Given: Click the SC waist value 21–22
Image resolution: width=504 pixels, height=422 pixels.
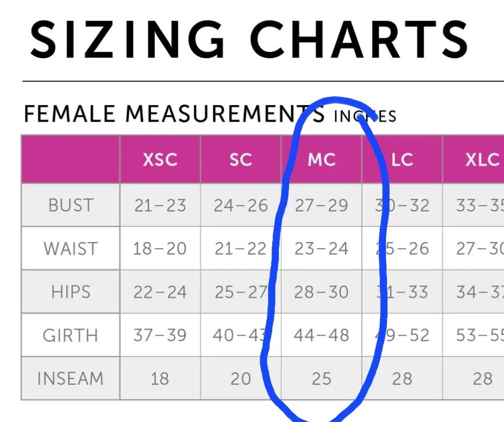Looking at the screenshot, I should (241, 249).
